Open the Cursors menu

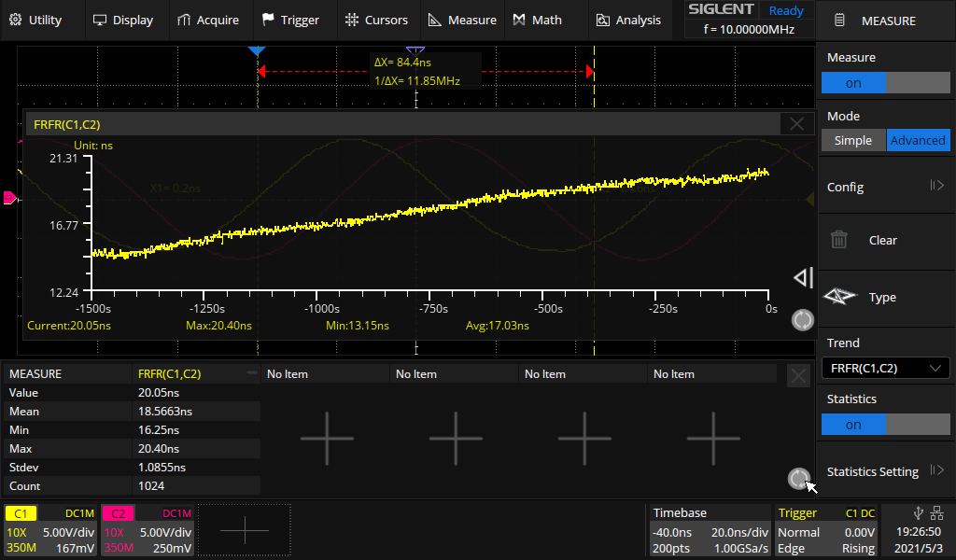(x=376, y=21)
